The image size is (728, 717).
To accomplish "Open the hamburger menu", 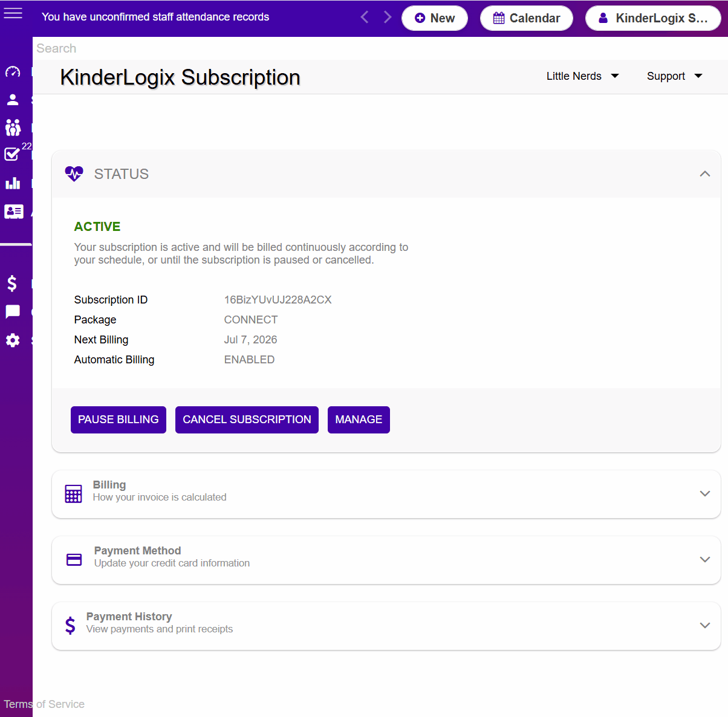I will 13,13.
